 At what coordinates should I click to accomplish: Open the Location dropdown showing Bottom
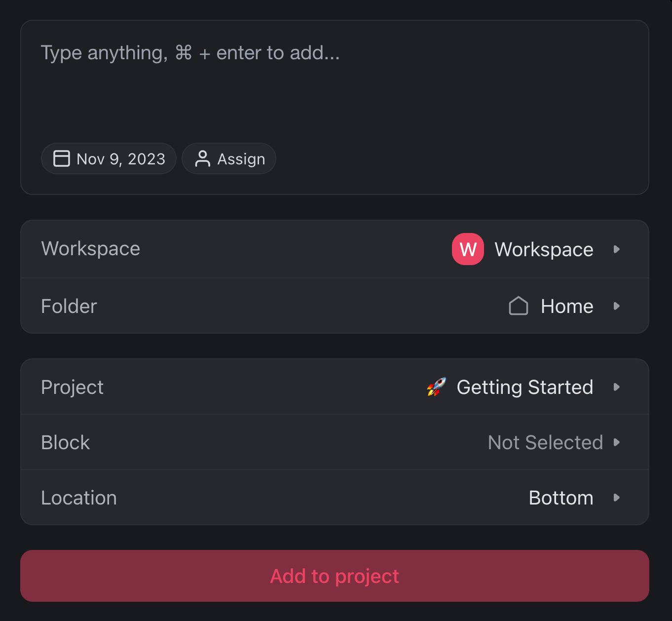(x=617, y=498)
